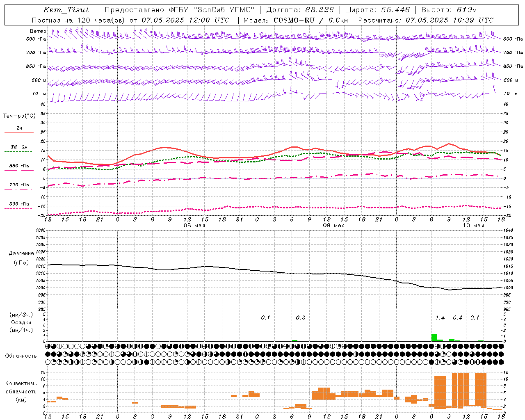
Task: Click the station name Kem_Tisul in the header
Action: pos(66,10)
